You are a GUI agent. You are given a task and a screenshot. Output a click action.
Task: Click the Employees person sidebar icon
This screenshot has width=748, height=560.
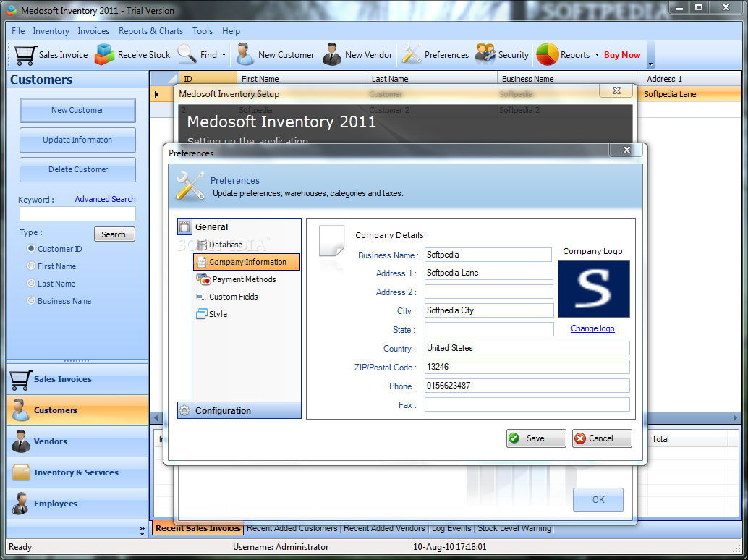(x=20, y=504)
